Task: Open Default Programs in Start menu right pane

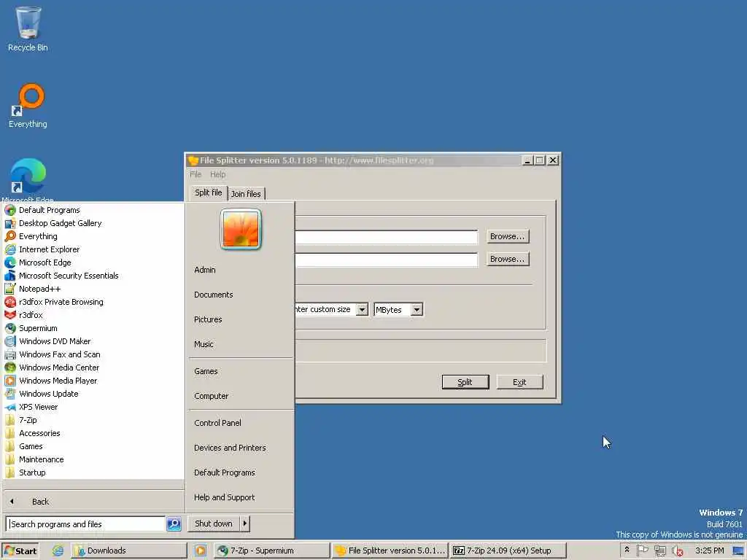Action: coord(225,472)
